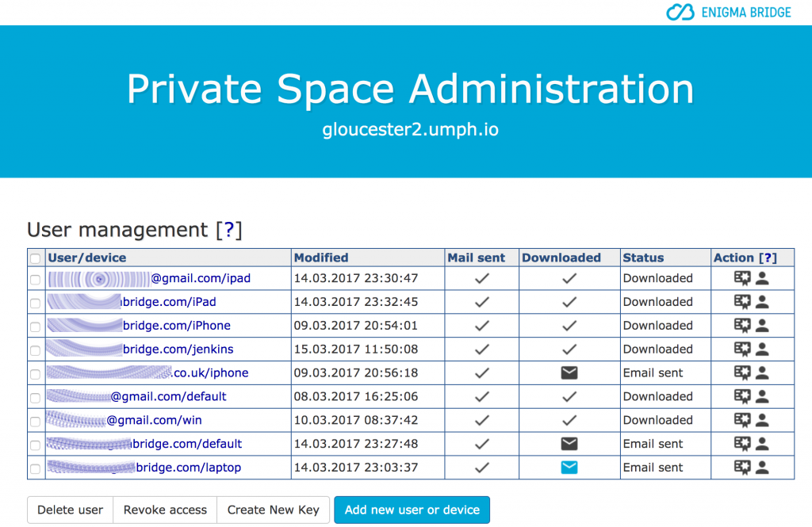Click the person icon in the jenkins row
The height and width of the screenshot is (527, 812).
point(762,349)
